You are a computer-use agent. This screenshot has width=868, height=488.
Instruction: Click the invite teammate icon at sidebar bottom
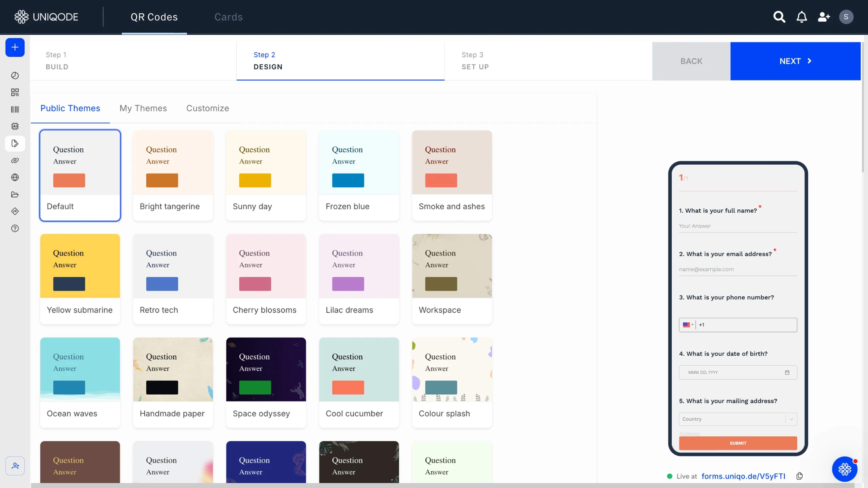coord(15,466)
